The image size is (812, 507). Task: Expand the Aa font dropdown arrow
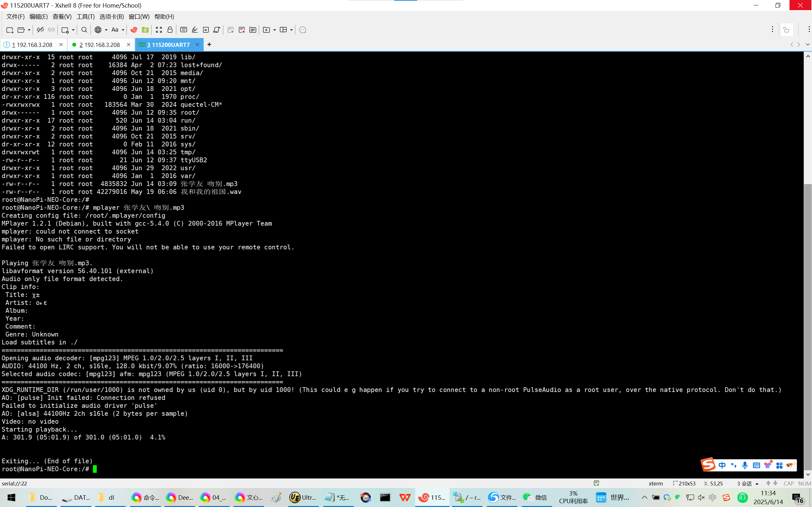tap(123, 30)
